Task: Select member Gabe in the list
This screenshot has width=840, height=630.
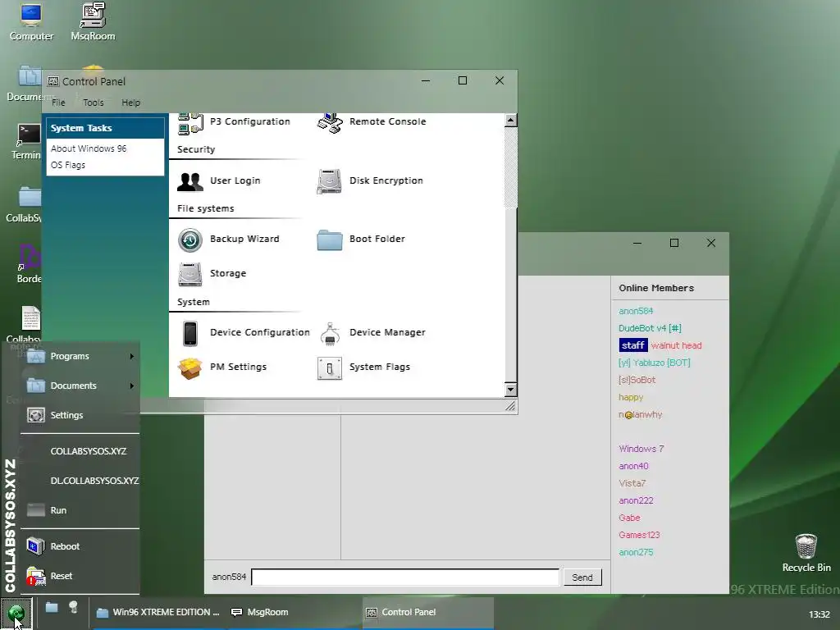Action: [629, 518]
